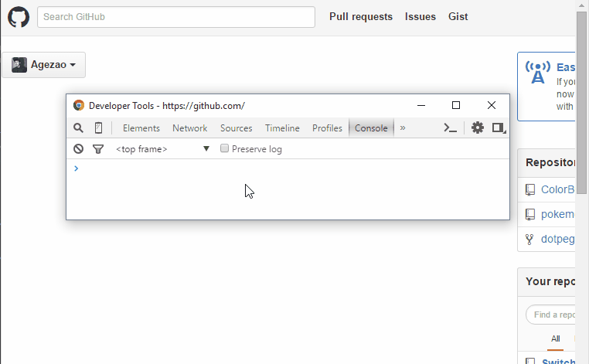
Task: Focus the Search GitHub input field
Action: [x=175, y=17]
